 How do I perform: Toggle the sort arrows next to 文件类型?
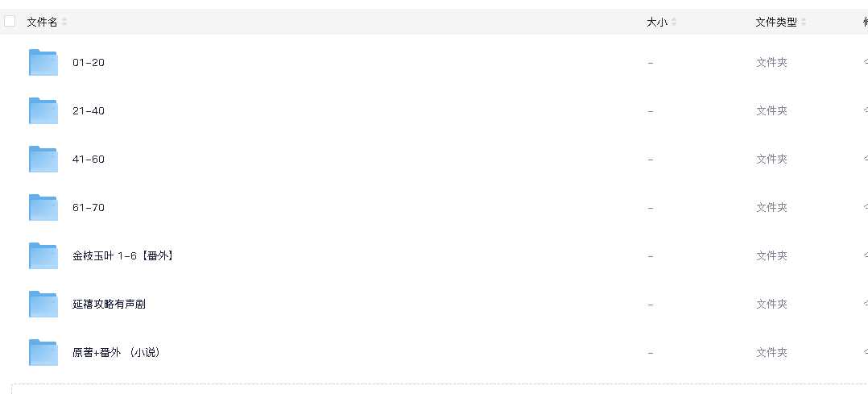point(804,23)
